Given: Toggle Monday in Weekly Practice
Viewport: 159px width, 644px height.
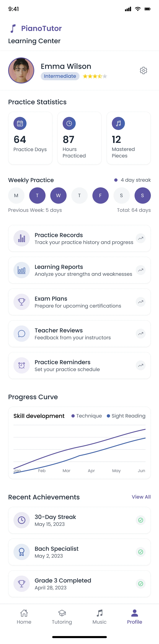Looking at the screenshot, I should point(16,196).
